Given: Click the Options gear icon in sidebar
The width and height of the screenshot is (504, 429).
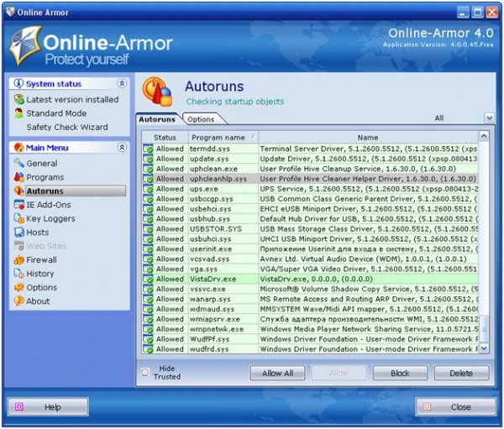Looking at the screenshot, I should [x=19, y=287].
